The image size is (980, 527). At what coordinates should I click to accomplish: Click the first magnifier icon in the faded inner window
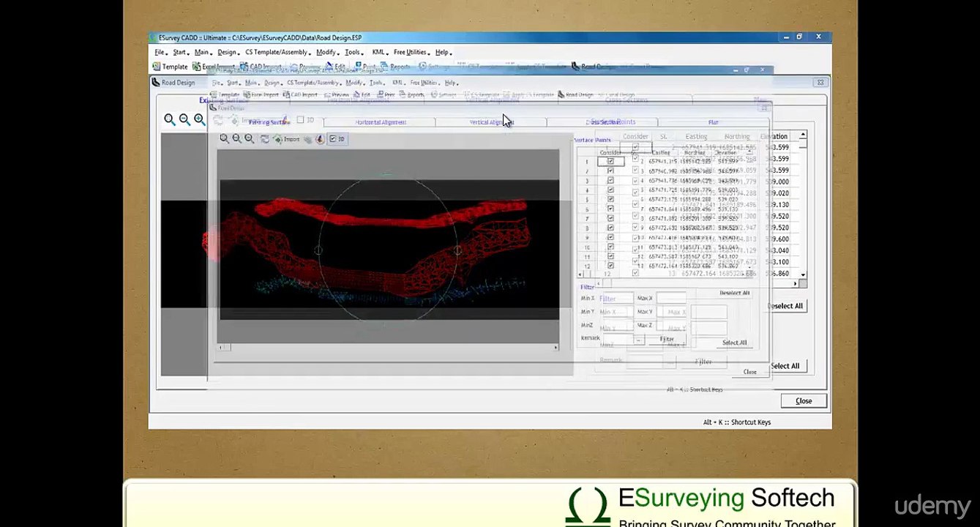[225, 138]
